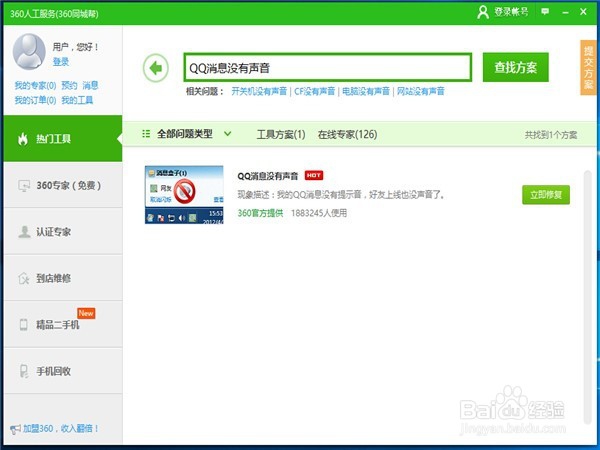The image size is (600, 450).
Task: Open the 消息 link
Action: point(90,85)
